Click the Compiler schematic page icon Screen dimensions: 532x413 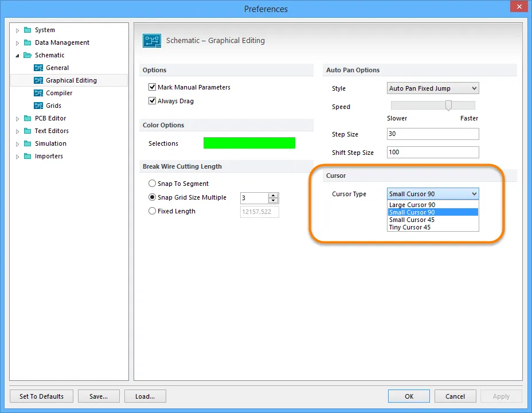tap(38, 93)
